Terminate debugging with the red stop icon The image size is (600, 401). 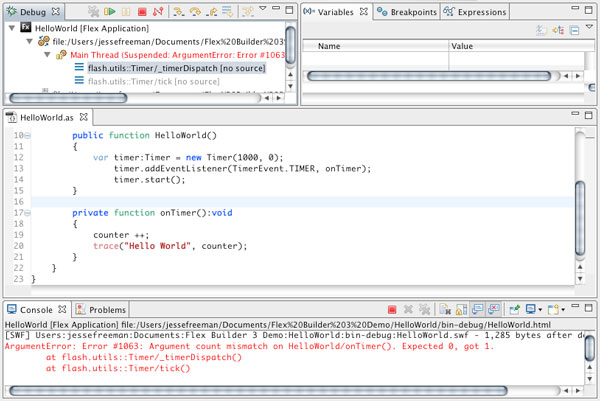pyautogui.click(x=142, y=12)
